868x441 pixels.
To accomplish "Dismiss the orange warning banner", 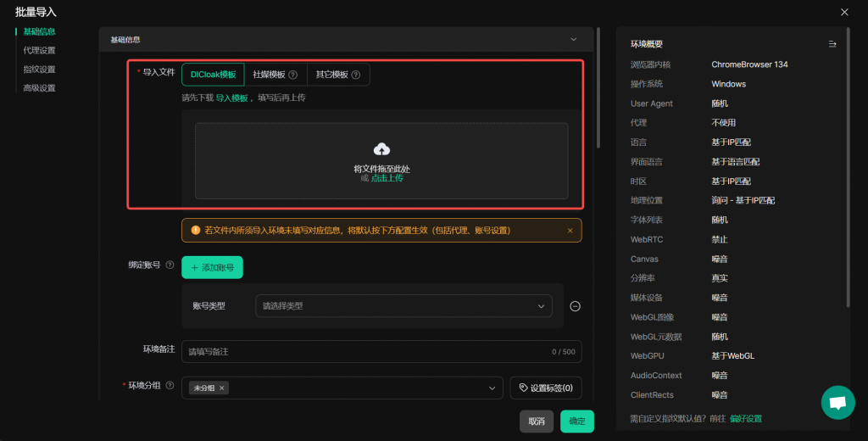I will click(570, 231).
